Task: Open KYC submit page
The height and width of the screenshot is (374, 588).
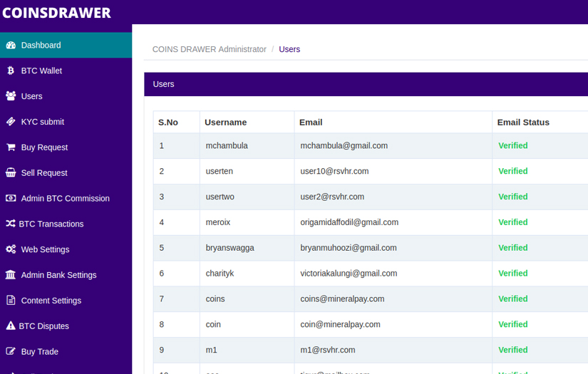Action: 66,121
